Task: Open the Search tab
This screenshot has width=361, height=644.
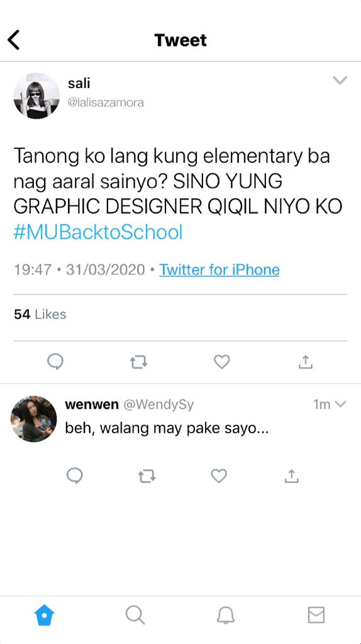Action: [x=135, y=615]
